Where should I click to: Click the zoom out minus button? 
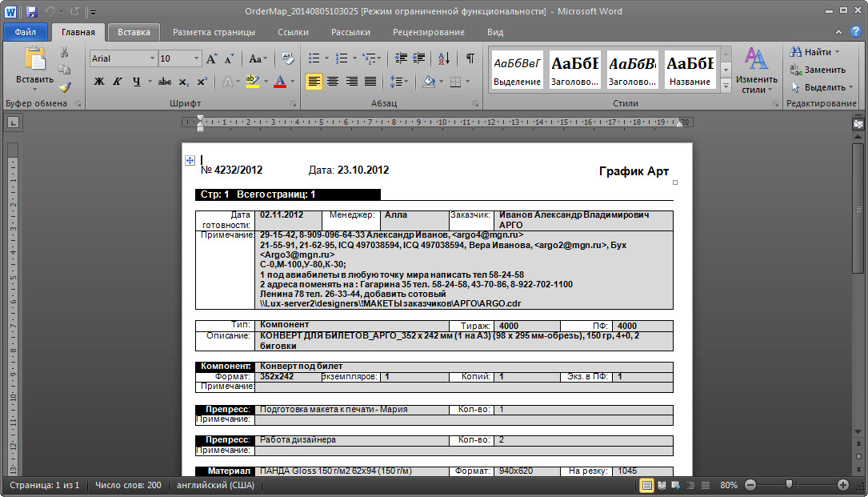click(750, 485)
